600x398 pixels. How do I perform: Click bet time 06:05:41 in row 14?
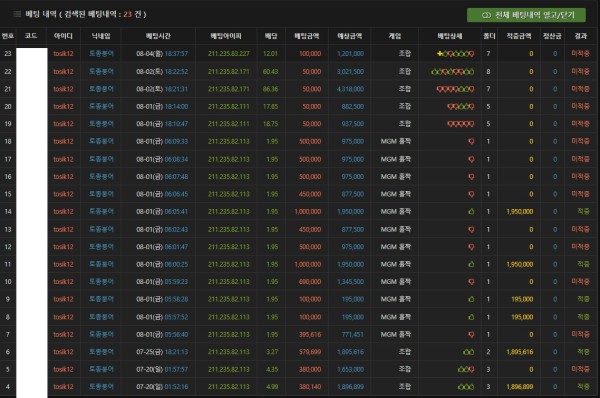point(176,212)
